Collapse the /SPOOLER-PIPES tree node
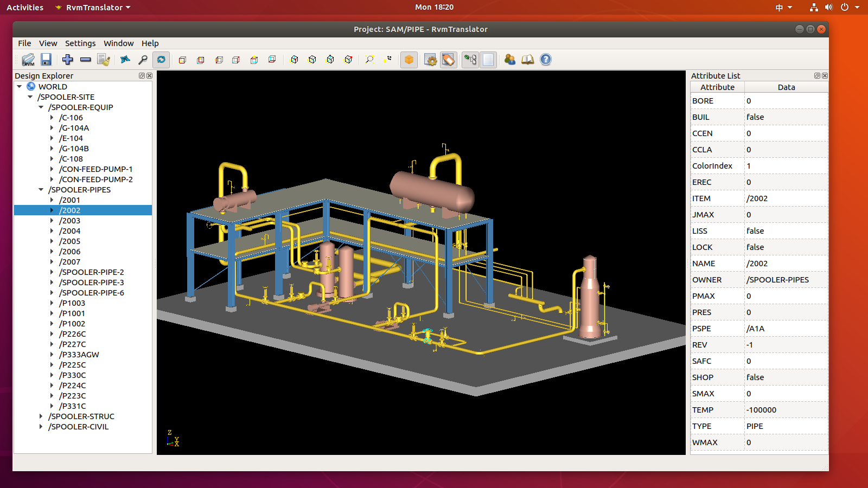 coord(41,190)
